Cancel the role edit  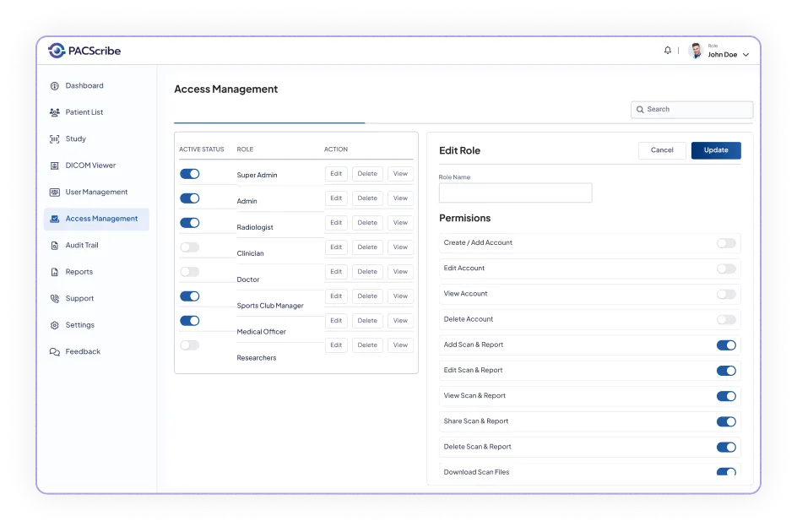[662, 149]
